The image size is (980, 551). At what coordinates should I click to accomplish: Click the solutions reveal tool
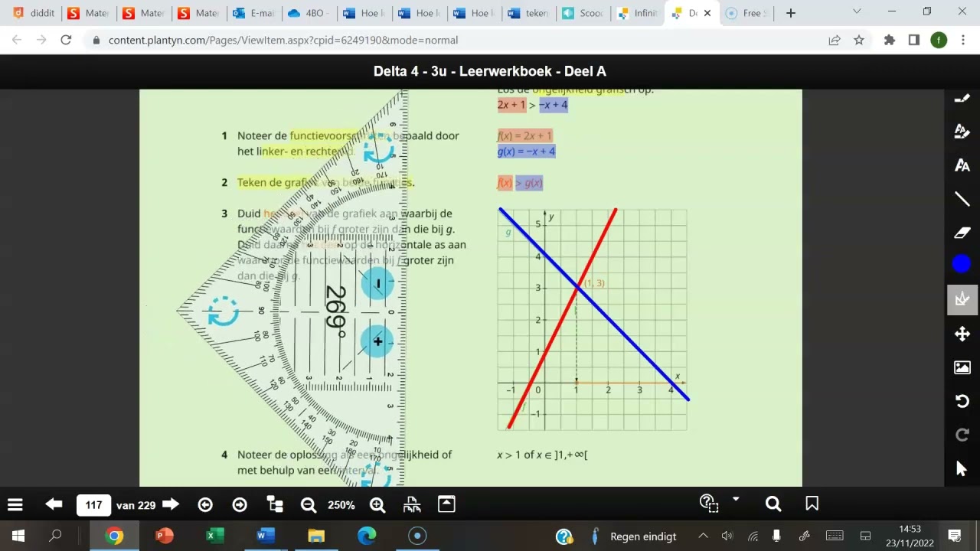click(709, 503)
